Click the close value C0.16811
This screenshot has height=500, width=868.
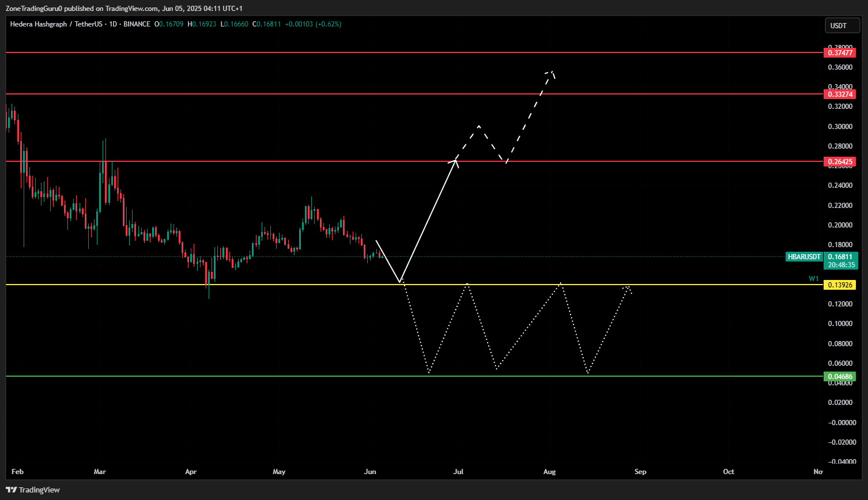tap(267, 24)
